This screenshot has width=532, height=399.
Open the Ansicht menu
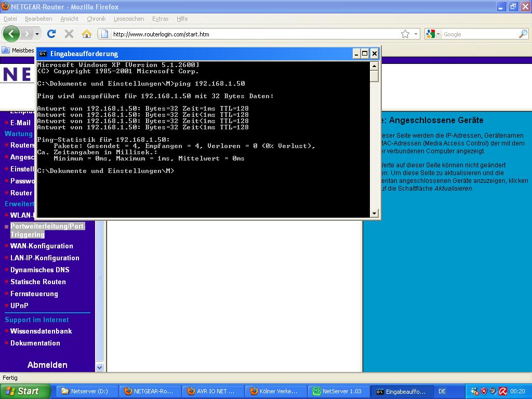pos(70,19)
